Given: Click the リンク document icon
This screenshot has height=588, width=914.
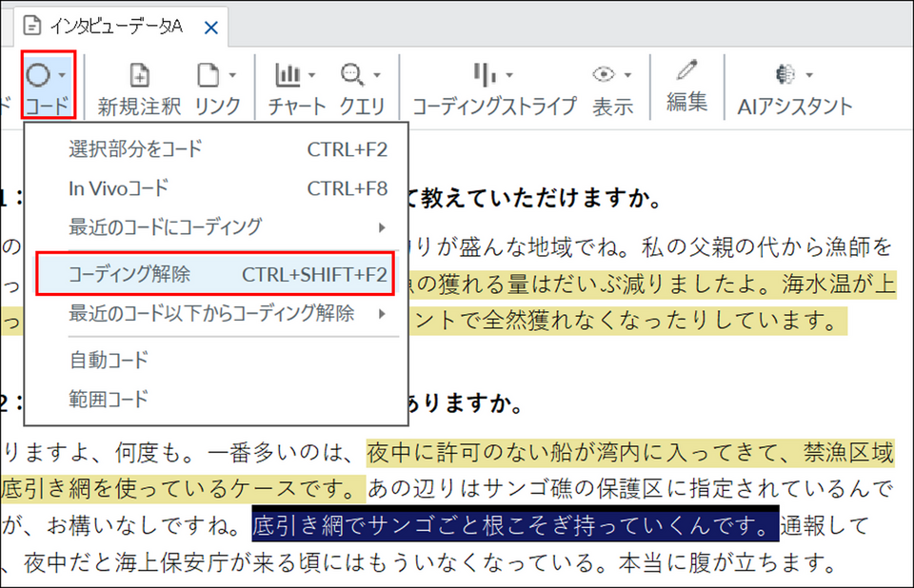Looking at the screenshot, I should 208,75.
